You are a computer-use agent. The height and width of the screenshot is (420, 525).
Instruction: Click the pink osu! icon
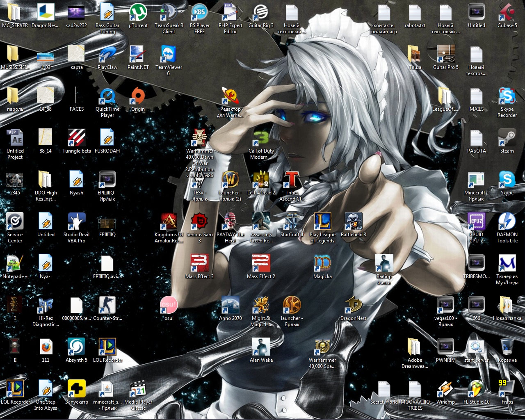click(x=169, y=305)
